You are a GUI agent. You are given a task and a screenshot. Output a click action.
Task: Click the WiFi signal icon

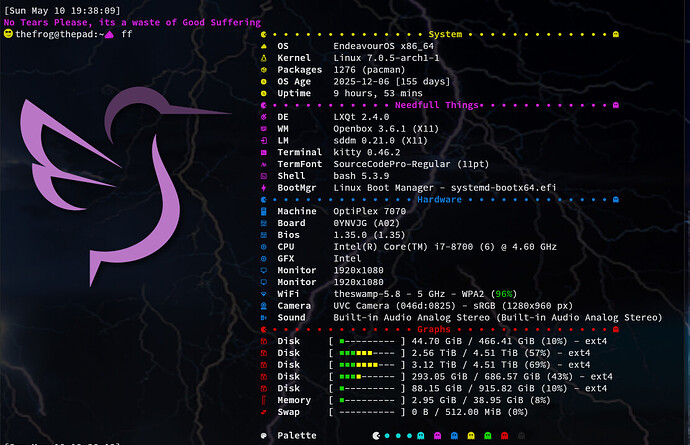[x=264, y=294]
